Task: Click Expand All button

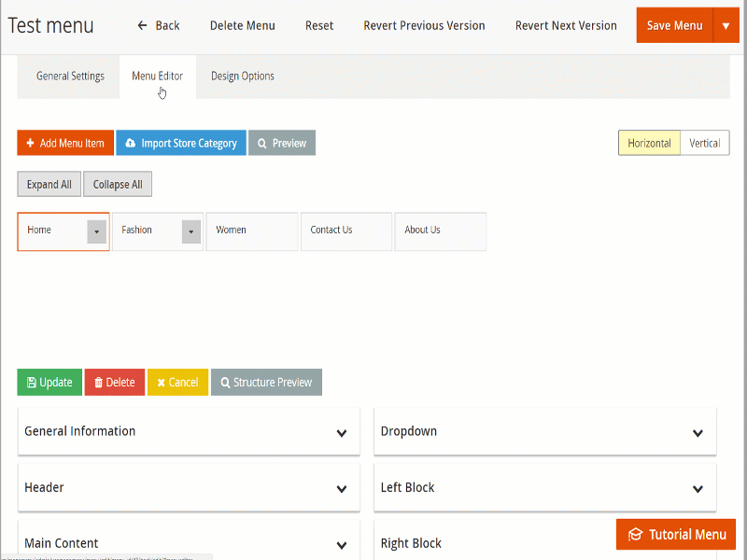Action: point(49,185)
